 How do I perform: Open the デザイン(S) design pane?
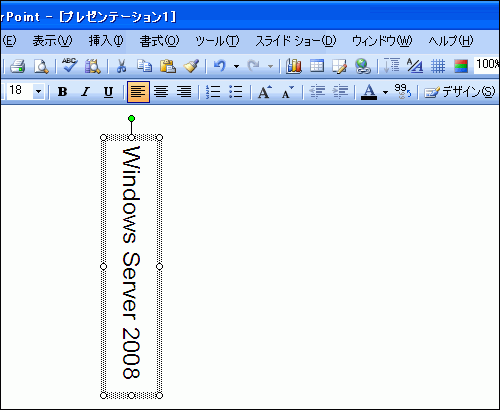click(x=459, y=92)
